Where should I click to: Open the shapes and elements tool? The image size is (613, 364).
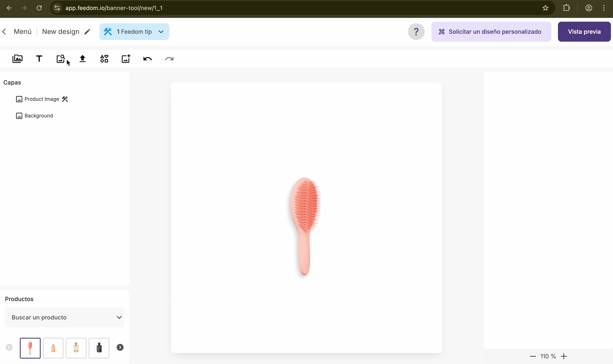104,59
